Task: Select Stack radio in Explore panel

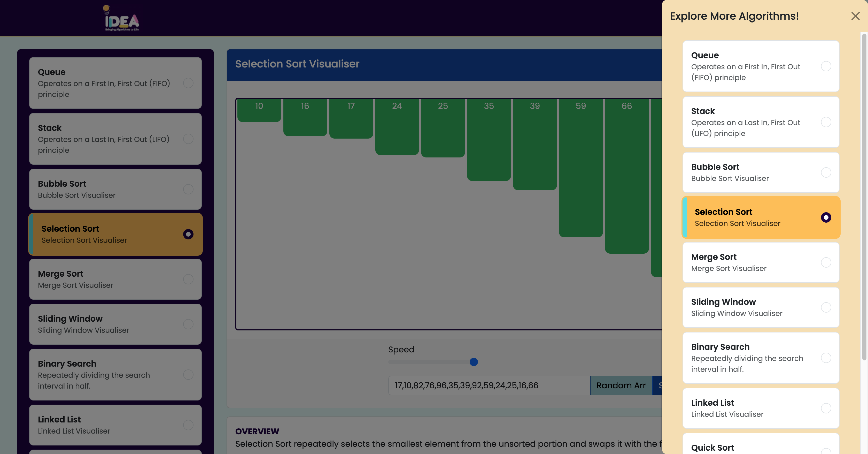Action: [826, 122]
